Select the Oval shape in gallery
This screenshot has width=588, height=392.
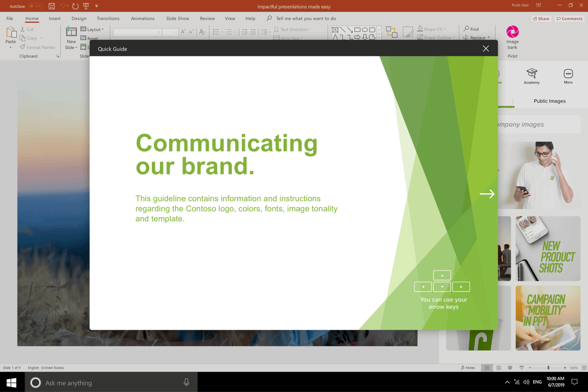coord(365,30)
